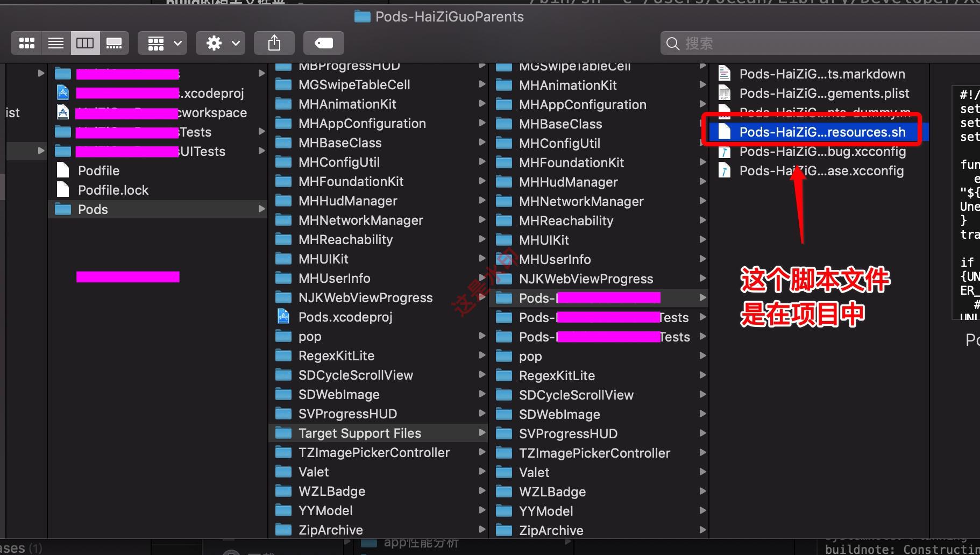Viewport: 980px width, 555px height.
Task: Select MHFoundationKit in second column
Action: 379,181
